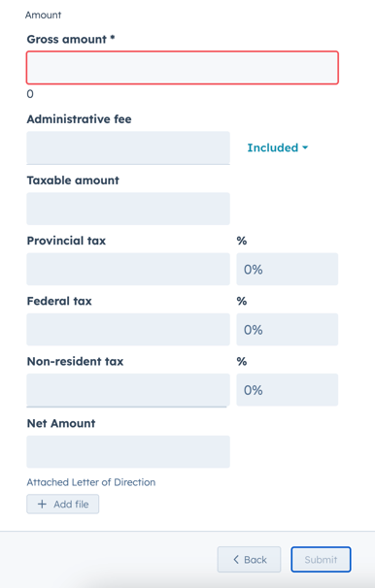The image size is (375, 588).
Task: Submit the form
Action: coord(321,560)
